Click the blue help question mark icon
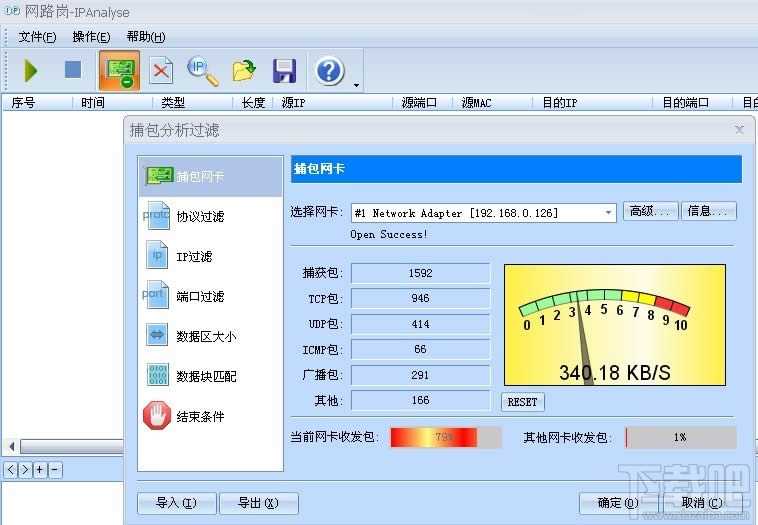The height and width of the screenshot is (525, 758). [x=330, y=71]
